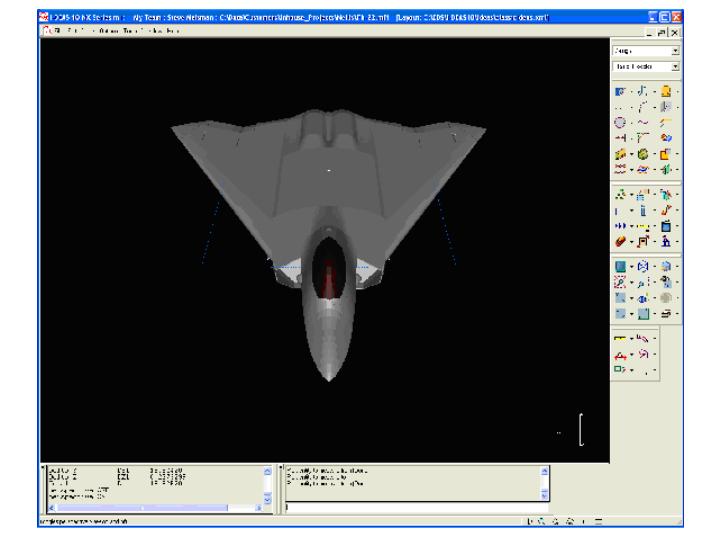Expand the flyout arrow beside the red dashed zoom window icon
Viewport: 720px width, 540px height.
(x=632, y=283)
